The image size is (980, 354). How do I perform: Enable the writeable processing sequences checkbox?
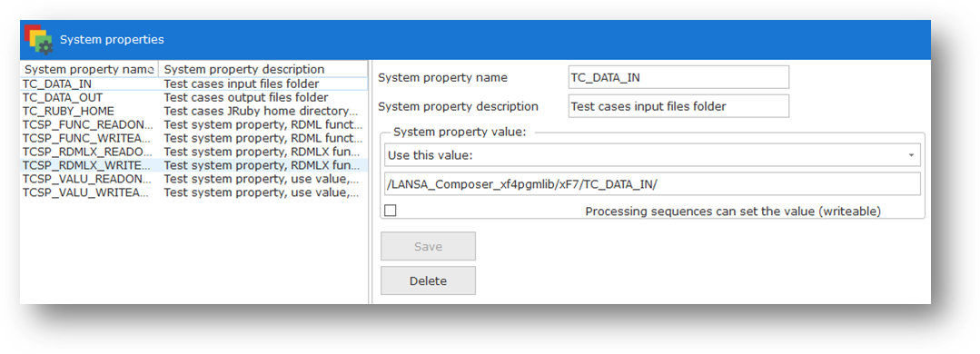390,211
